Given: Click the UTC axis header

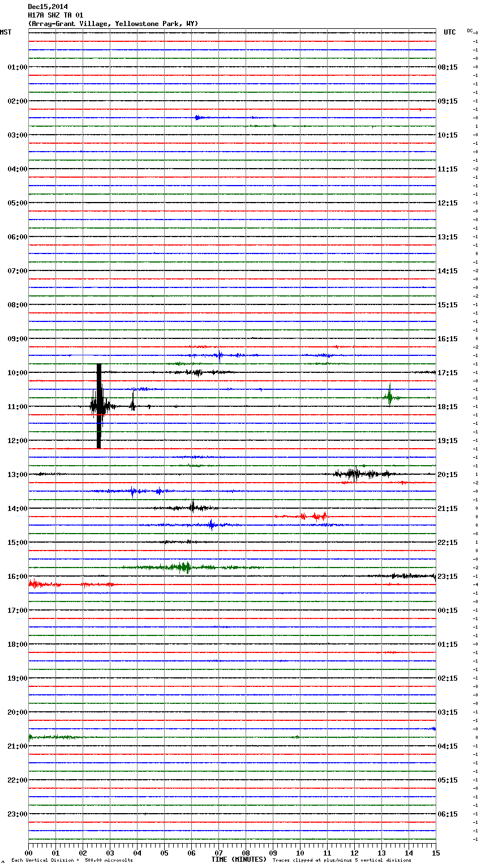Looking at the screenshot, I should tap(449, 32).
